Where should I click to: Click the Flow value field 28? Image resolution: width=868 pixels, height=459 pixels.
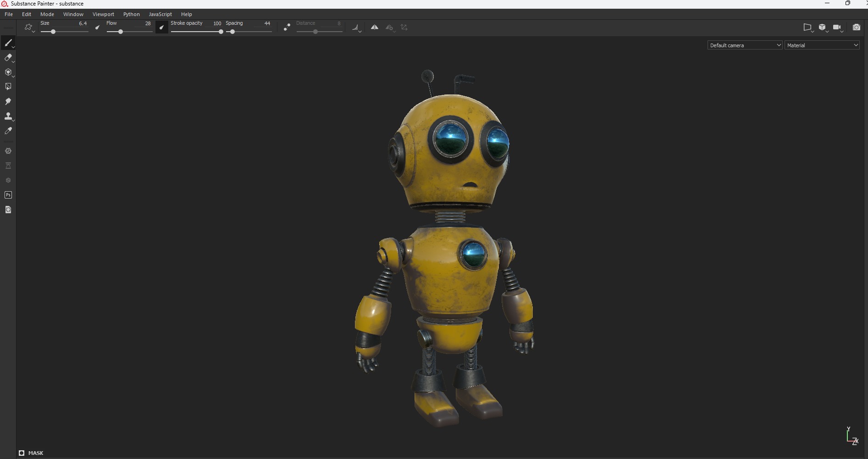point(148,23)
